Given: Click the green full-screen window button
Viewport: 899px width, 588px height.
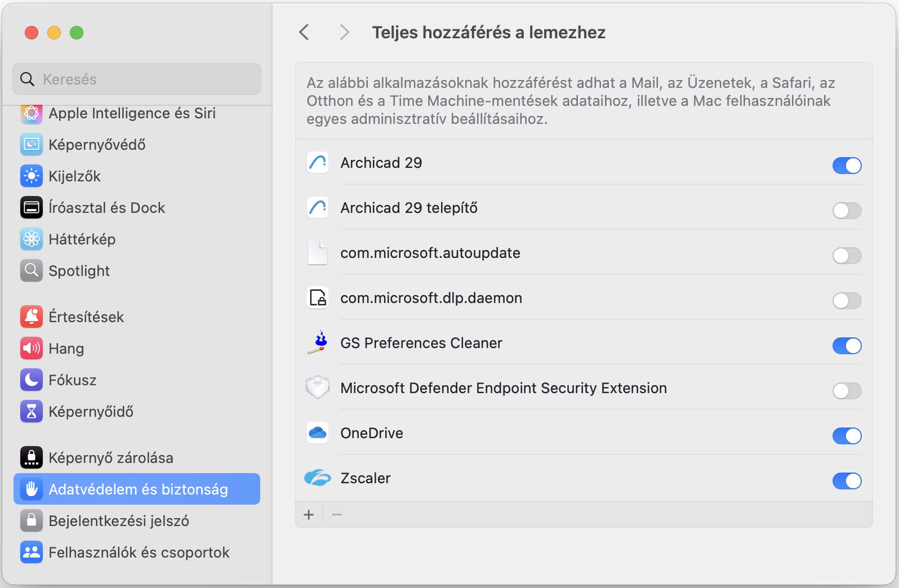Looking at the screenshot, I should pyautogui.click(x=77, y=33).
